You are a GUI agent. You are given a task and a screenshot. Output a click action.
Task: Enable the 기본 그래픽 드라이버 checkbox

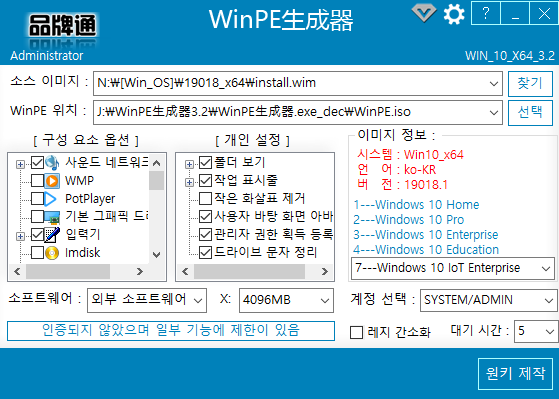[x=37, y=216]
